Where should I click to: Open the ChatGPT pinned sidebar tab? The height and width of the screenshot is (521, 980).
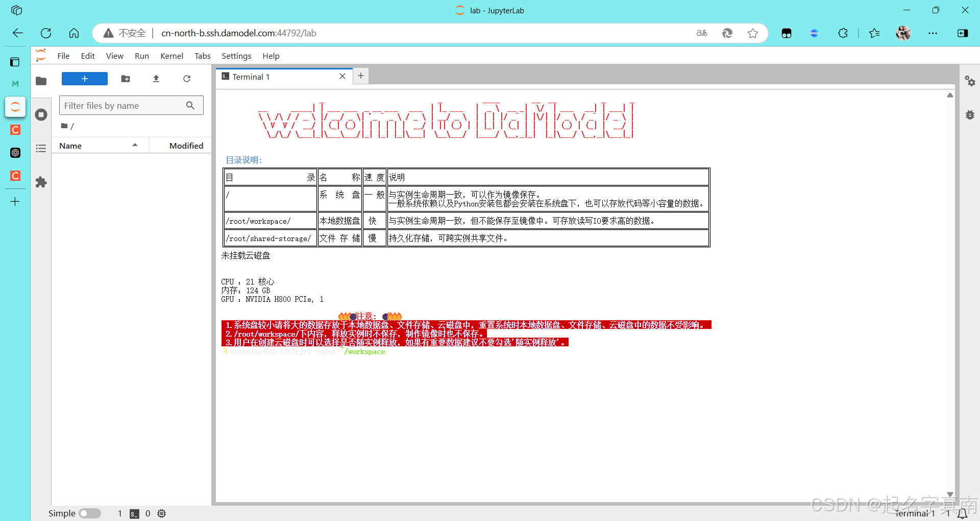(x=15, y=153)
